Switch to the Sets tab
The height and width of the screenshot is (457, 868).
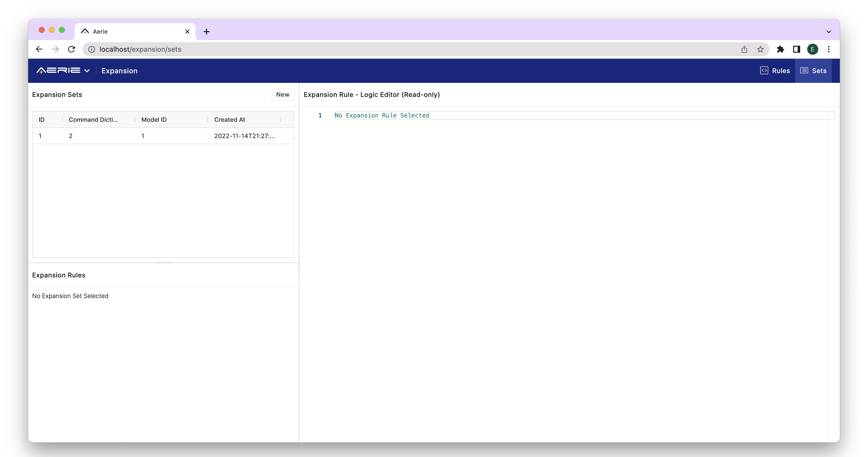click(x=814, y=71)
